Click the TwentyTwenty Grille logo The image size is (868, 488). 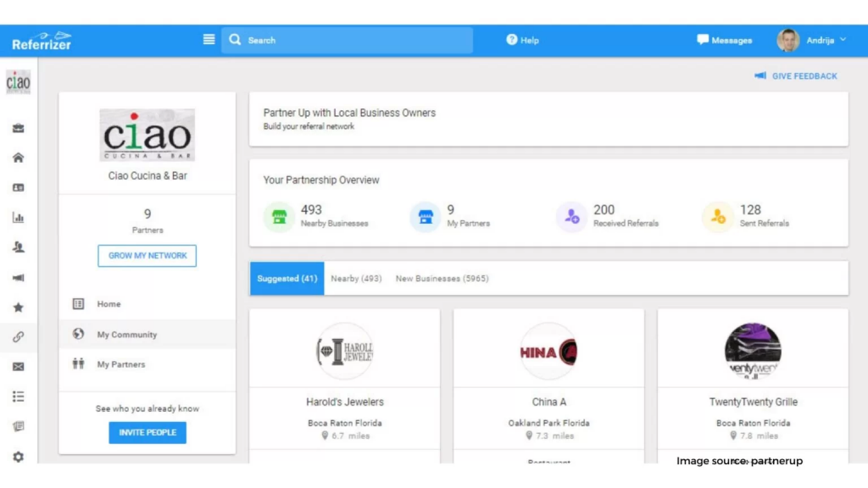click(753, 352)
